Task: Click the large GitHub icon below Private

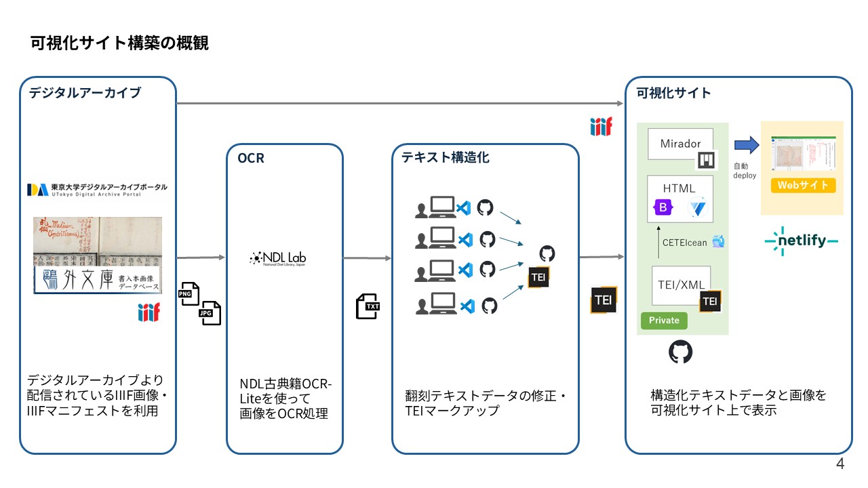Action: tap(680, 352)
